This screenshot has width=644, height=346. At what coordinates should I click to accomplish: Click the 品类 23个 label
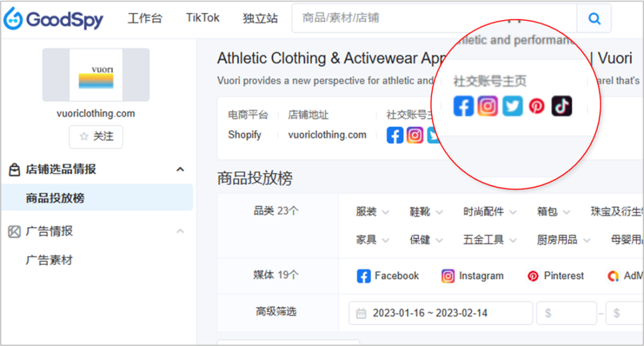275,211
